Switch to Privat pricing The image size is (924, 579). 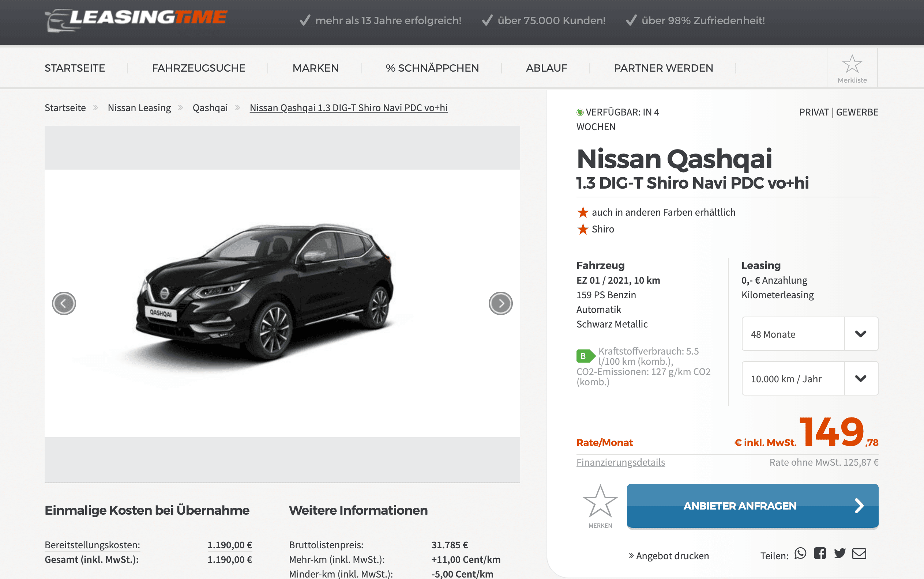pyautogui.click(x=814, y=112)
